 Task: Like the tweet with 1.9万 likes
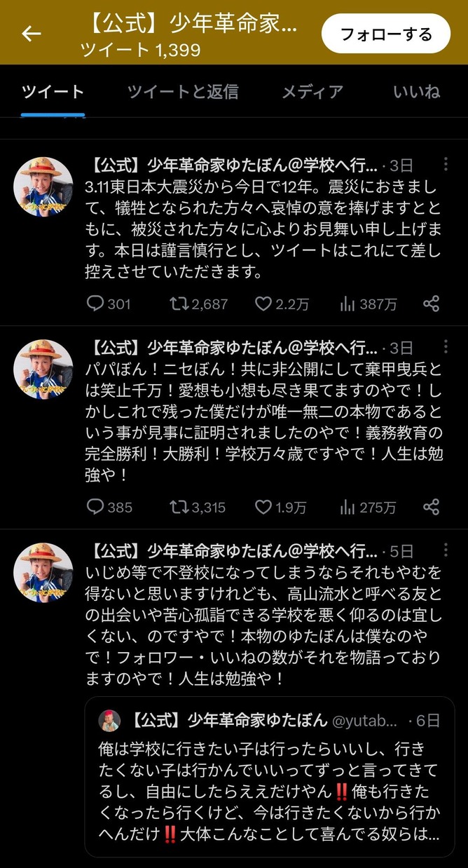[x=280, y=506]
